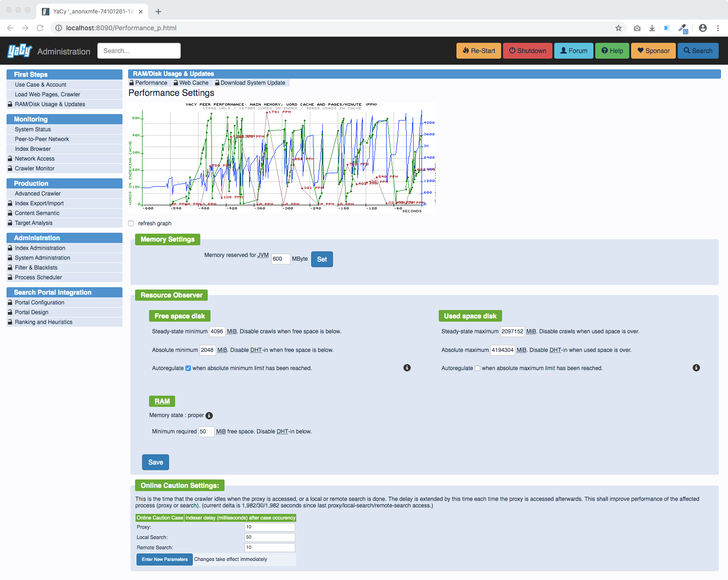Screen dimensions: 728x580
Task: Click Absolute minimum free space field
Action: pyautogui.click(x=208, y=350)
